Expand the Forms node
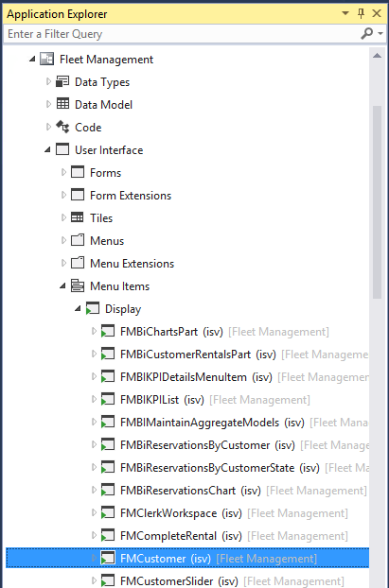Image resolution: width=389 pixels, height=588 pixels. coord(63,172)
